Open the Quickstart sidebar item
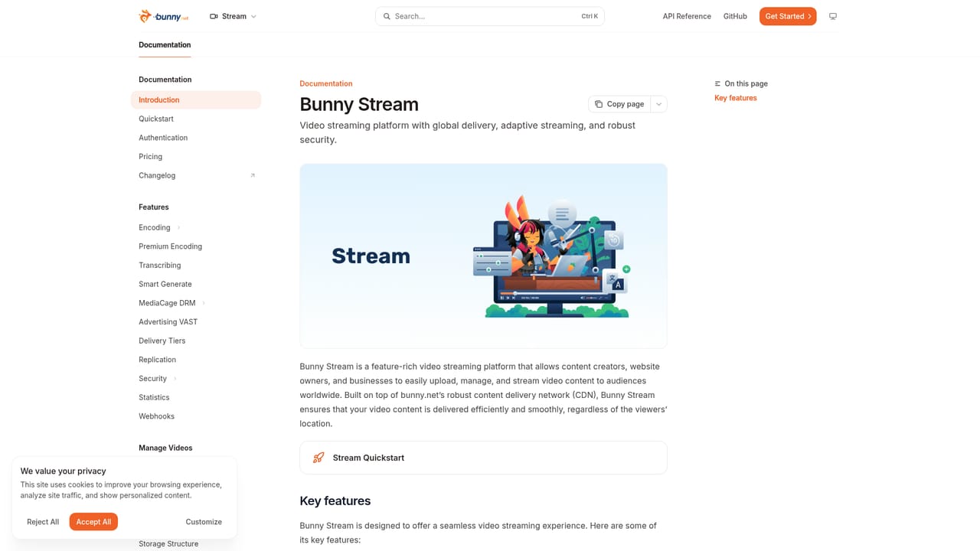980x551 pixels. (196, 119)
